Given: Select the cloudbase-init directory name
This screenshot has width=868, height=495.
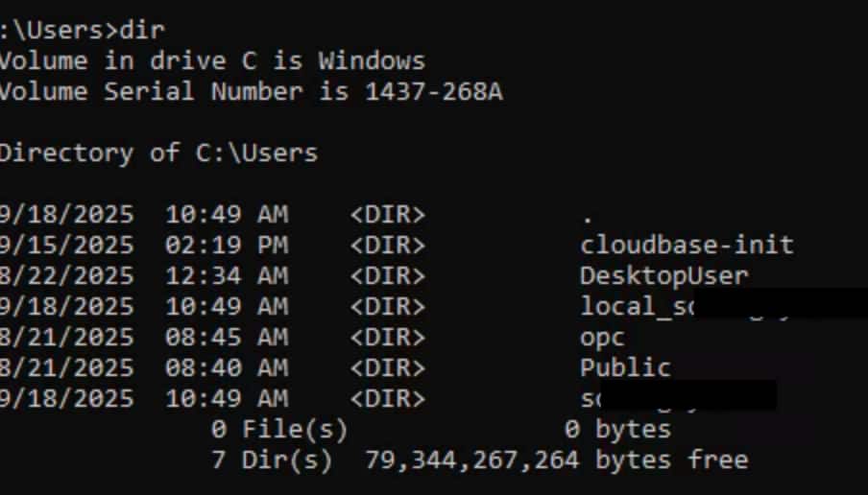Looking at the screenshot, I should tap(687, 245).
